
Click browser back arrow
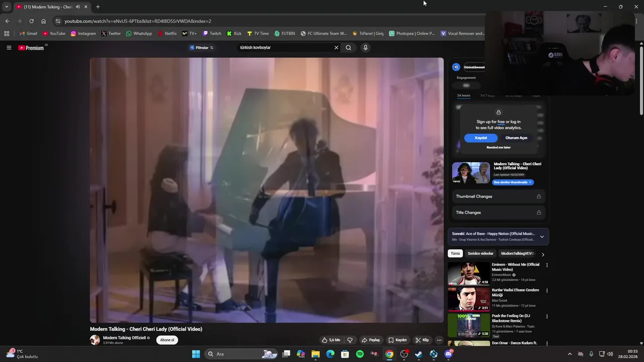point(7,21)
